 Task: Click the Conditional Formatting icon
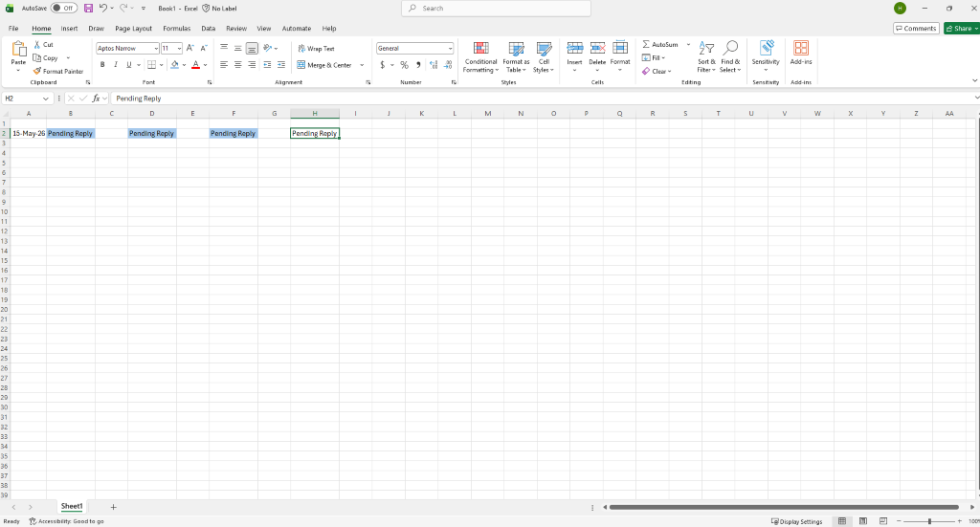[480, 49]
